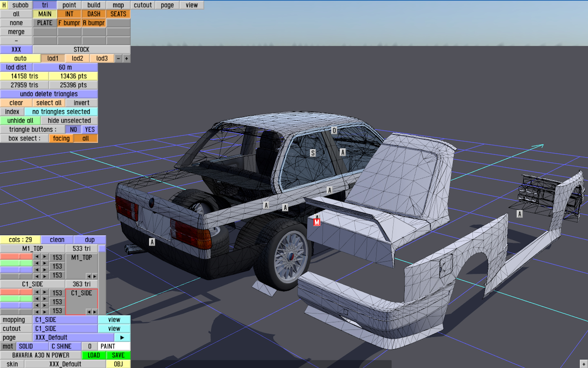The width and height of the screenshot is (588, 368).
Task: Switch to lod1
Action: pyautogui.click(x=53, y=58)
